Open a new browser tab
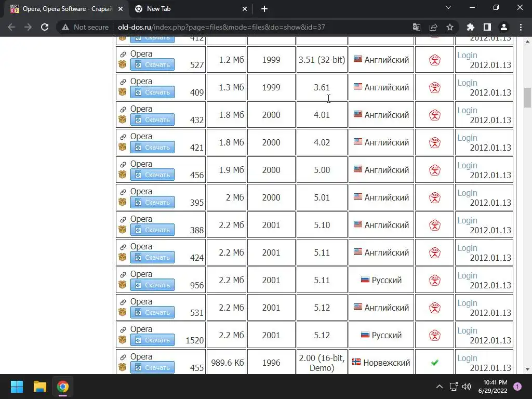This screenshot has height=399, width=532. point(264,9)
